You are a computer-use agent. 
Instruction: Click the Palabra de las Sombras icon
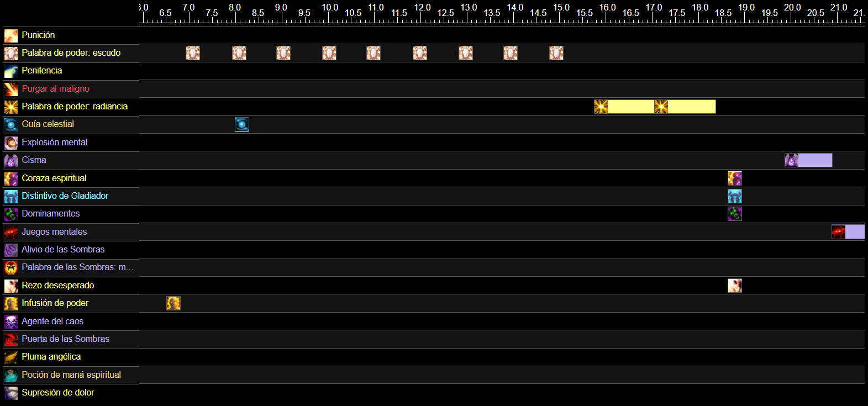(11, 268)
